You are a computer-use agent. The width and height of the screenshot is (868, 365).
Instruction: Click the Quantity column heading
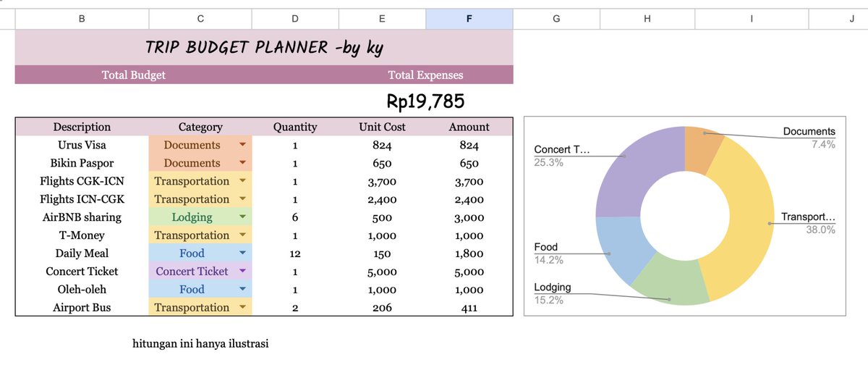click(x=295, y=127)
